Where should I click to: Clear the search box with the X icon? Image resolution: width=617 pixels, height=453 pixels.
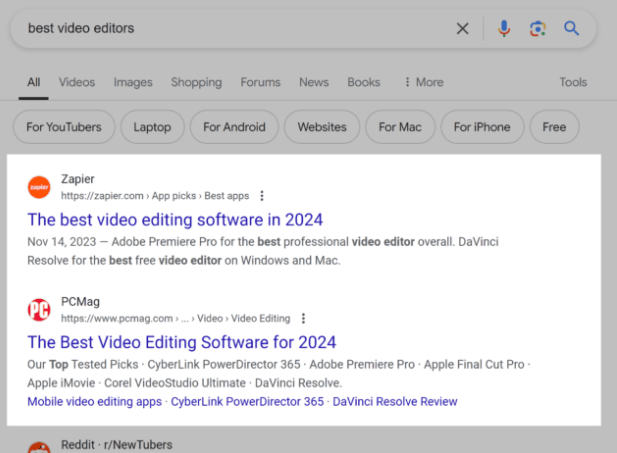point(462,28)
